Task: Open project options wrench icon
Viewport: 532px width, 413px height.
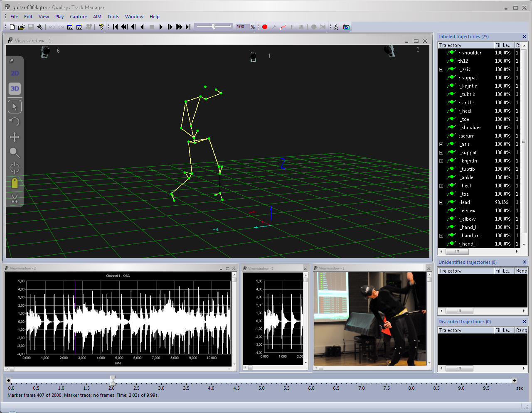Action: tap(40, 27)
